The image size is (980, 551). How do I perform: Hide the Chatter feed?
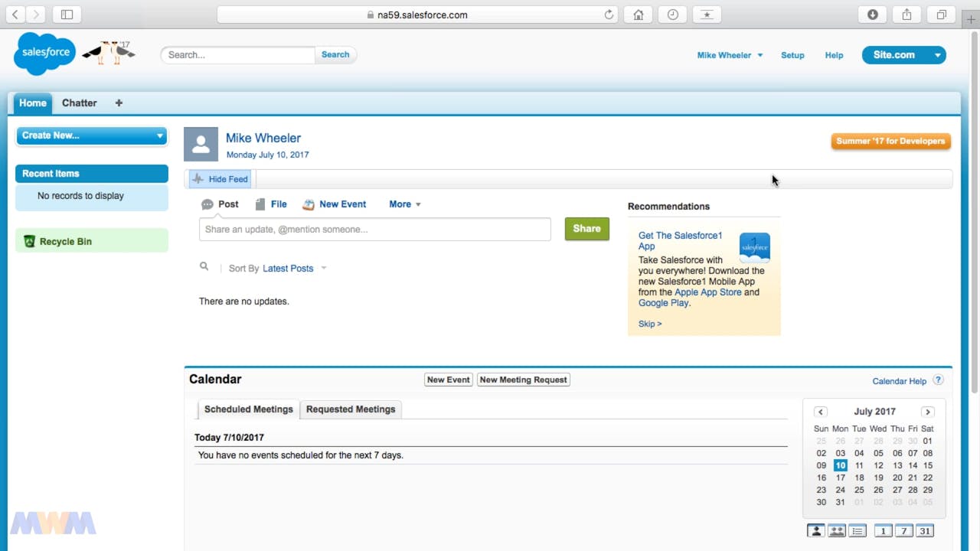(x=220, y=179)
